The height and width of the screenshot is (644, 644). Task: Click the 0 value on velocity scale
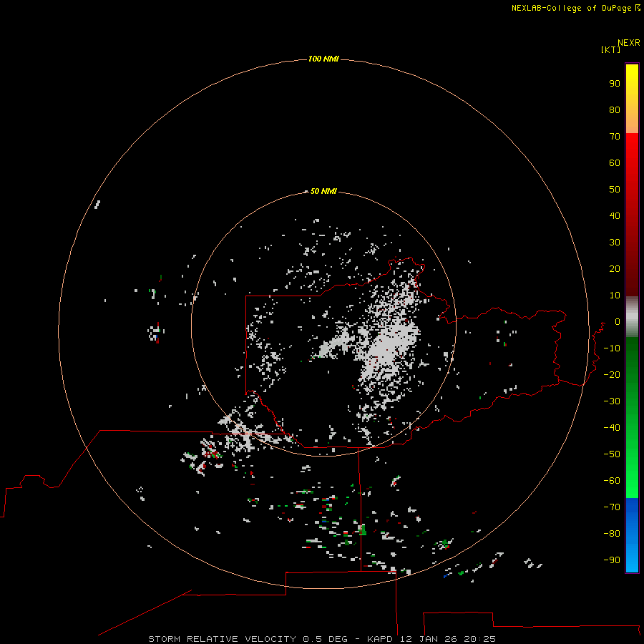pos(618,322)
